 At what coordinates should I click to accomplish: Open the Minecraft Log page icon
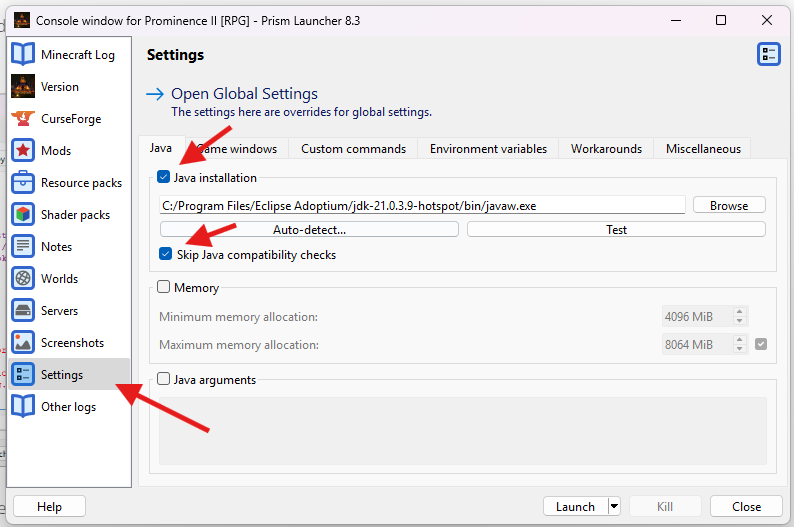tap(23, 54)
